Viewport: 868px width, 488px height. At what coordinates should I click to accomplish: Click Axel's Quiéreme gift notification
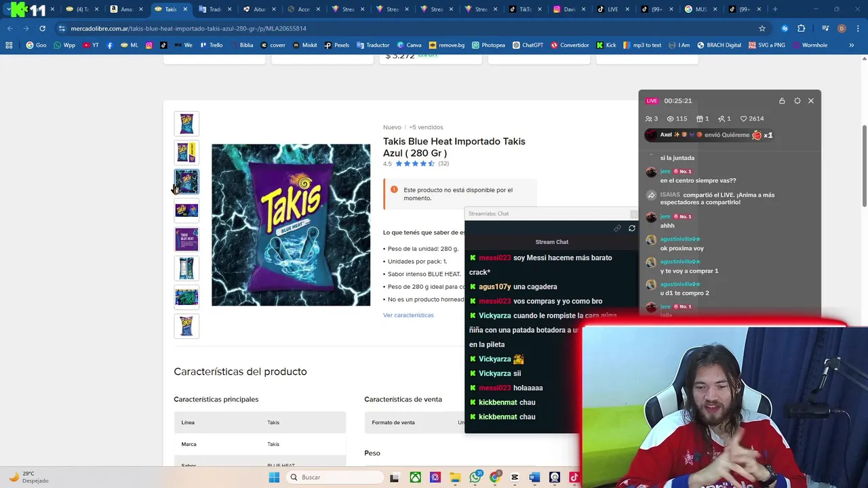709,135
